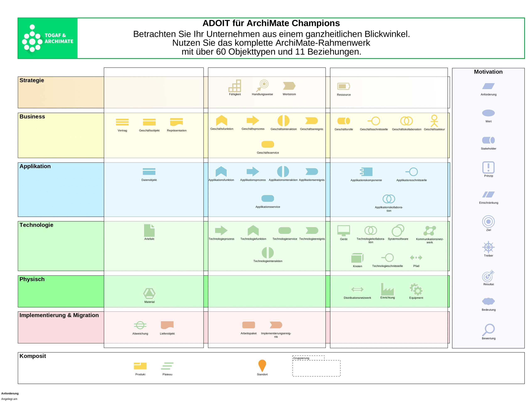Select the Treiber wheel icon

click(x=488, y=247)
